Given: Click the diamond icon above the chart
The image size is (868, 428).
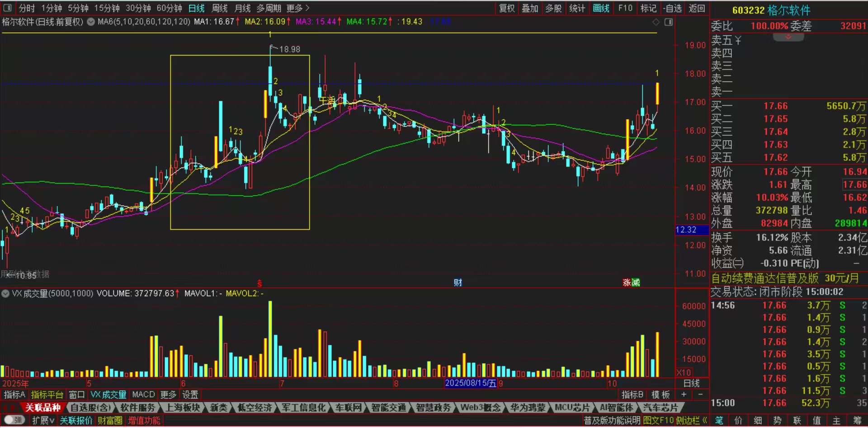Looking at the screenshot, I should coord(656,22).
